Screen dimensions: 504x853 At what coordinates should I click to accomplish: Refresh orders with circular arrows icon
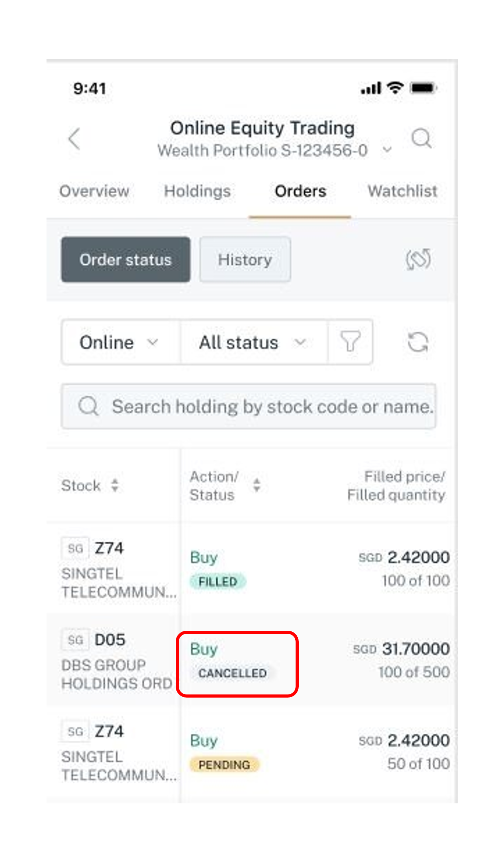pos(418,342)
